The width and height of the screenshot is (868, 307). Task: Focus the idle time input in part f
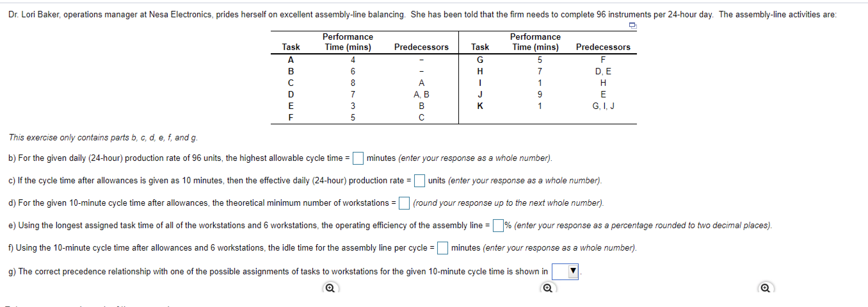(x=442, y=248)
